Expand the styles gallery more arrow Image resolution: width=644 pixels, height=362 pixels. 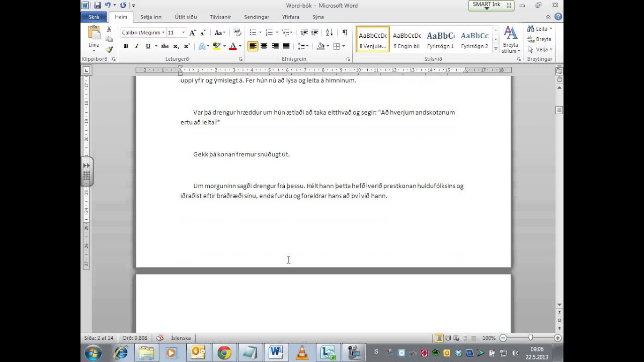pyautogui.click(x=496, y=49)
